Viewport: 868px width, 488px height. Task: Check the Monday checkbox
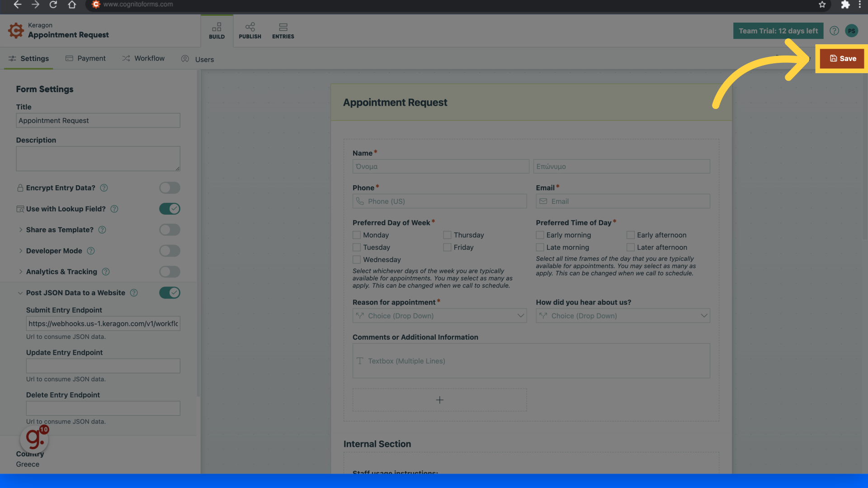click(357, 235)
